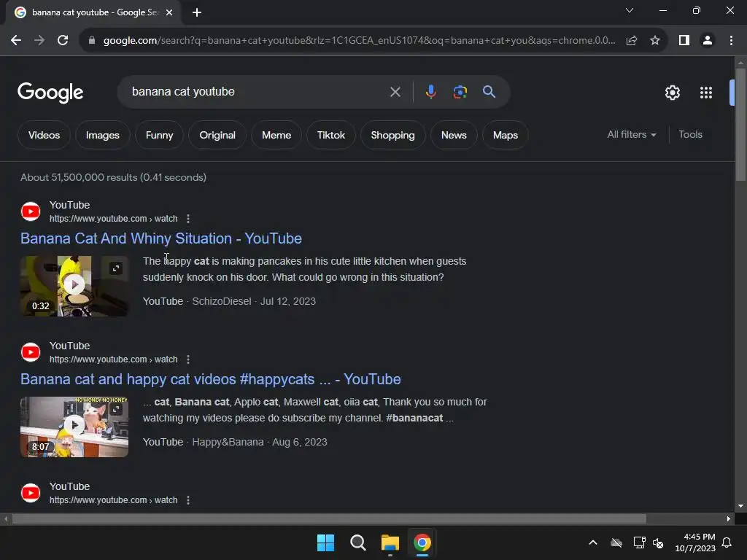Screen dimensions: 747x560
Task: Switch to the News results
Action: point(454,135)
